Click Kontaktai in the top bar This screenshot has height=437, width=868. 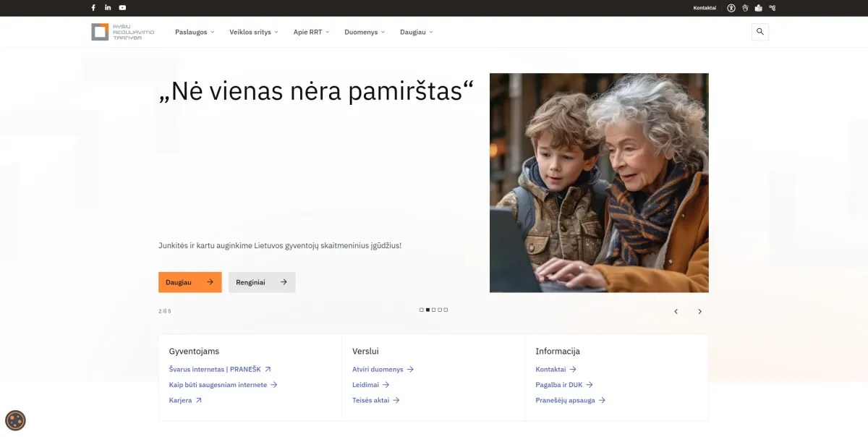click(x=705, y=8)
